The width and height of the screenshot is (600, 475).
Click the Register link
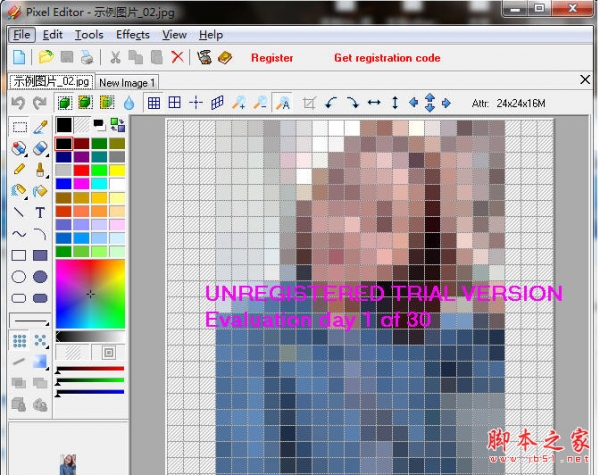[x=272, y=58]
